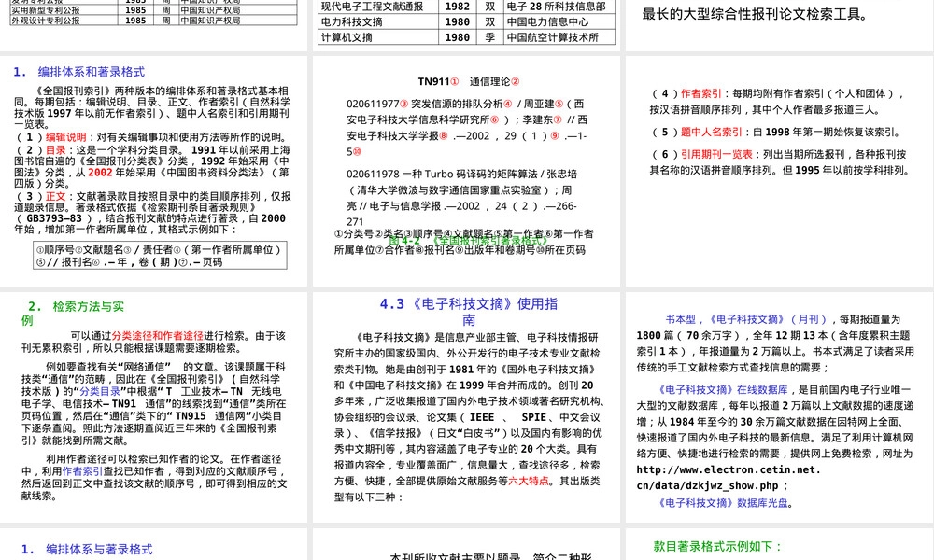Open the partially visible slide starting 本刊所收文献主要以题录
Screen dimensions: 934x560
coord(466,544)
